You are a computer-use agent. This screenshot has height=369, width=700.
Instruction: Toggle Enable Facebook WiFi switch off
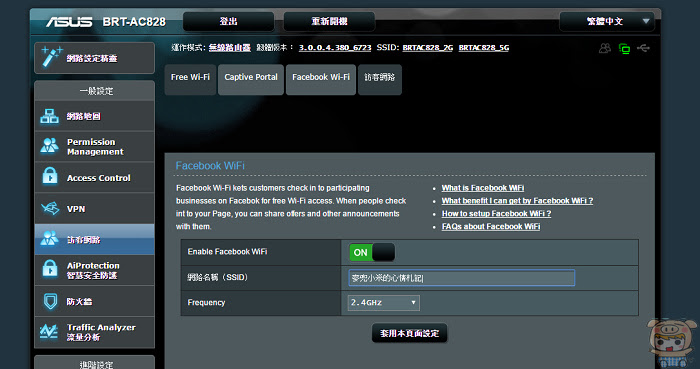(372, 253)
